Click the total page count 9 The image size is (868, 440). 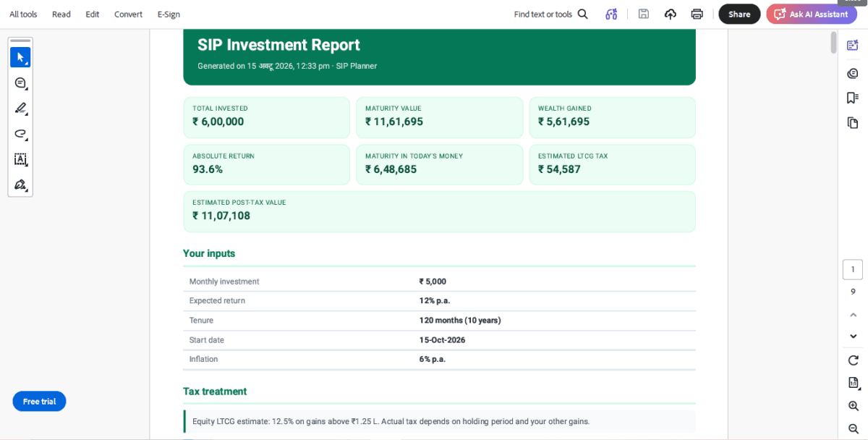tap(853, 292)
